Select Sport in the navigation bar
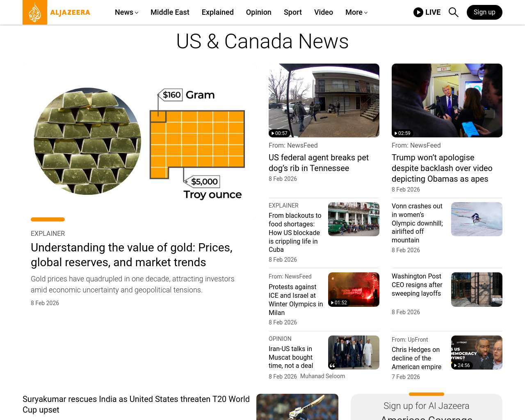525x420 pixels. tap(292, 12)
